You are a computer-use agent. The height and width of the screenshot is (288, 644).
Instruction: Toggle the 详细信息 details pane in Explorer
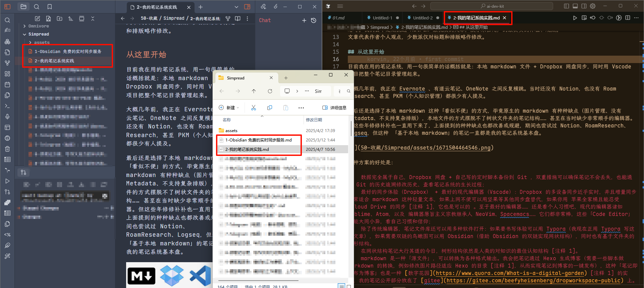click(x=334, y=108)
